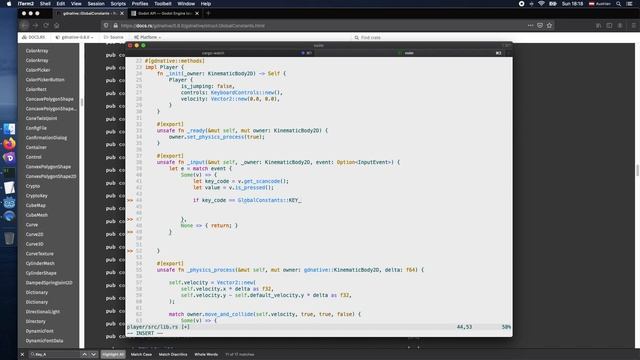Bookmark this page with the star icon
The height and width of the screenshot is (360, 640).
[549, 25]
